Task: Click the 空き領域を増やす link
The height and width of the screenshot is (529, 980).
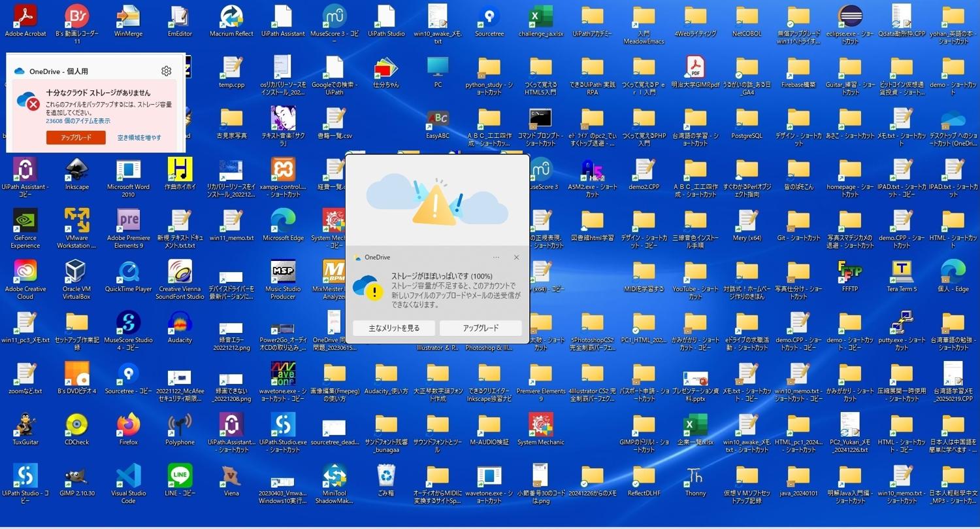Action: tap(139, 137)
